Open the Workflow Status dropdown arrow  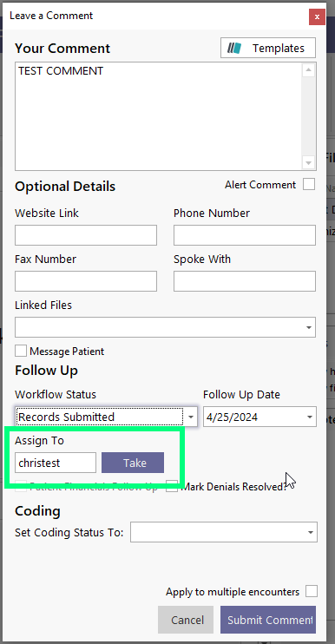(x=190, y=417)
